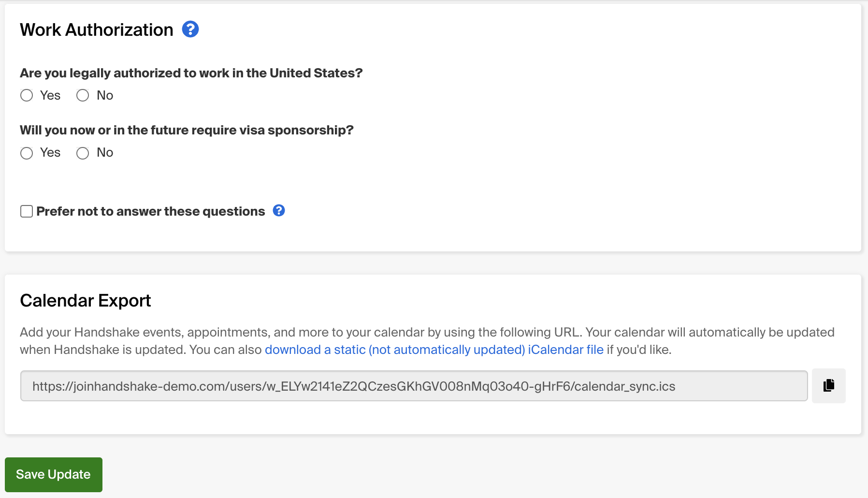Click the Yes label text under visa sponsorship question
The width and height of the screenshot is (868, 498).
pos(50,152)
